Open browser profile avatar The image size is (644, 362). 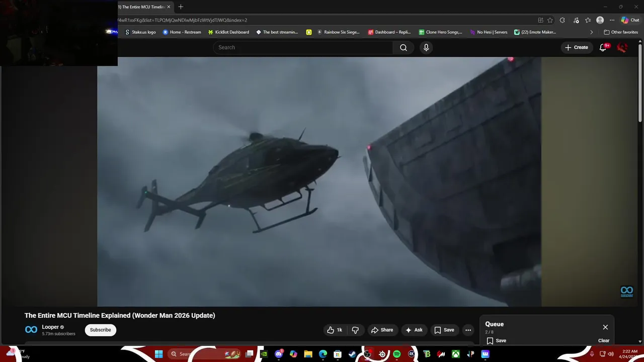tap(600, 20)
